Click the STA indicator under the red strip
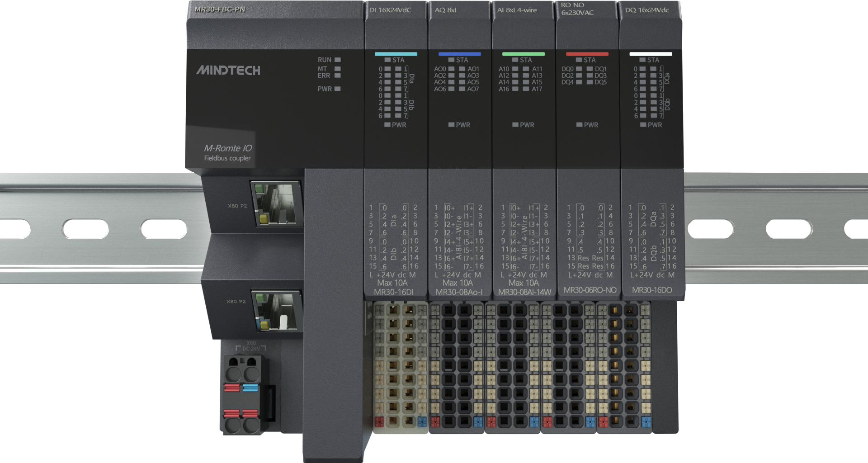 tap(579, 60)
